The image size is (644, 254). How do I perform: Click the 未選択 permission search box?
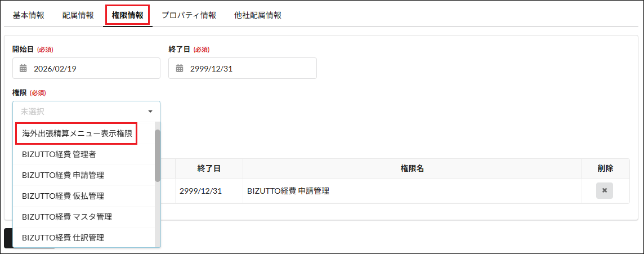pos(79,112)
